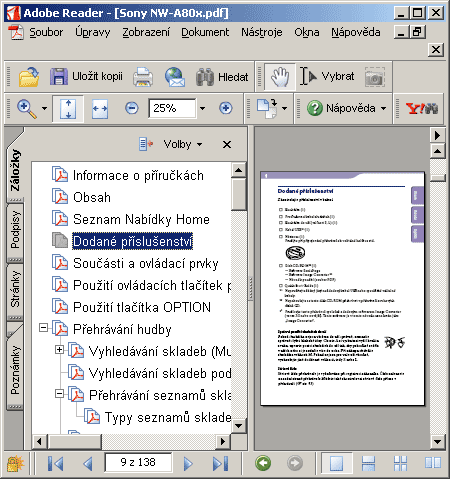Go to the previous page
The height and width of the screenshot is (479, 450).
[88, 463]
